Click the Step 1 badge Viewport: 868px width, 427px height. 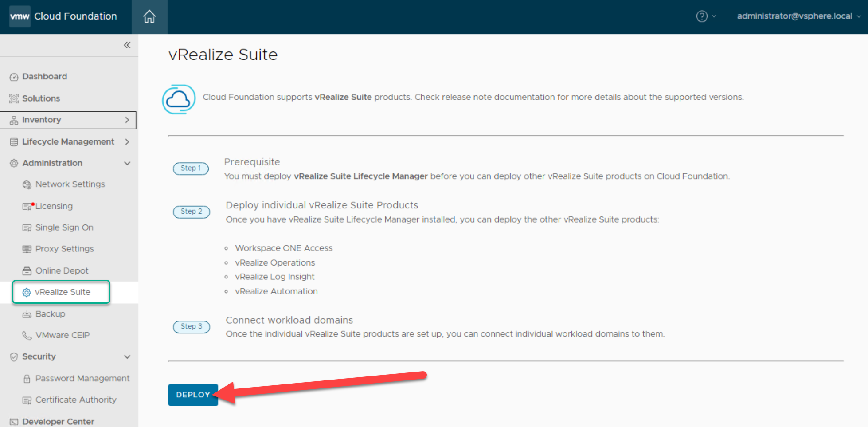click(191, 168)
